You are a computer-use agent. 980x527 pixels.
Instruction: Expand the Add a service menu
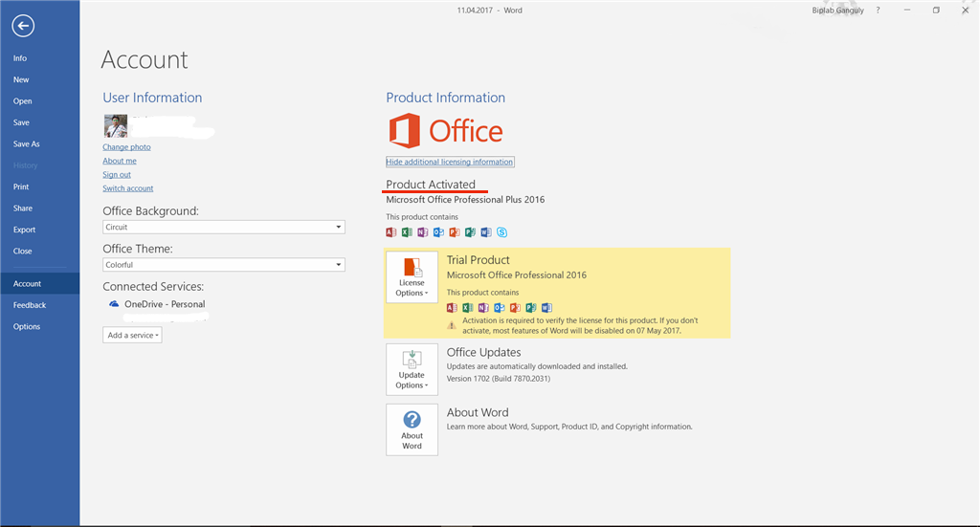[132, 335]
